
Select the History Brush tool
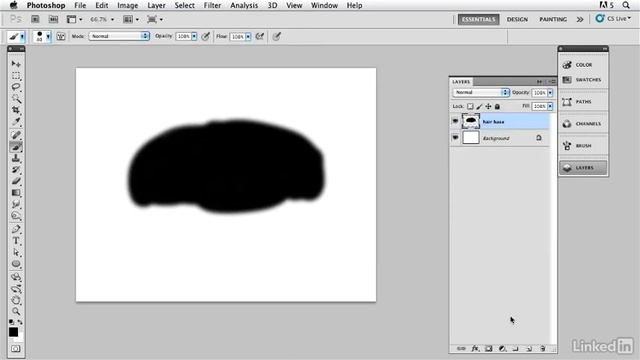point(16,170)
